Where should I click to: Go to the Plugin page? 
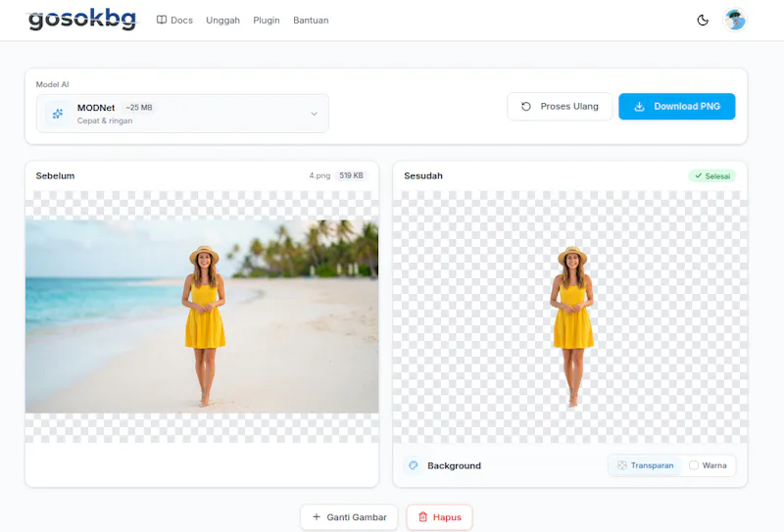tap(267, 21)
